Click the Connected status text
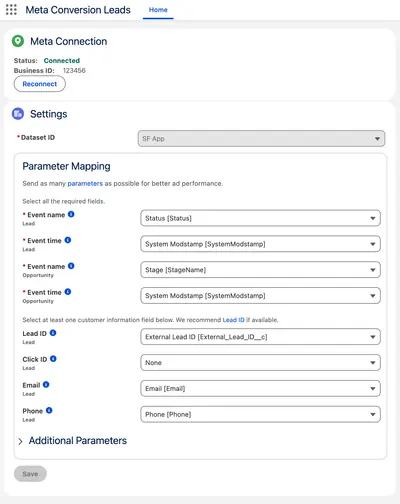This screenshot has width=400, height=504. tap(62, 61)
